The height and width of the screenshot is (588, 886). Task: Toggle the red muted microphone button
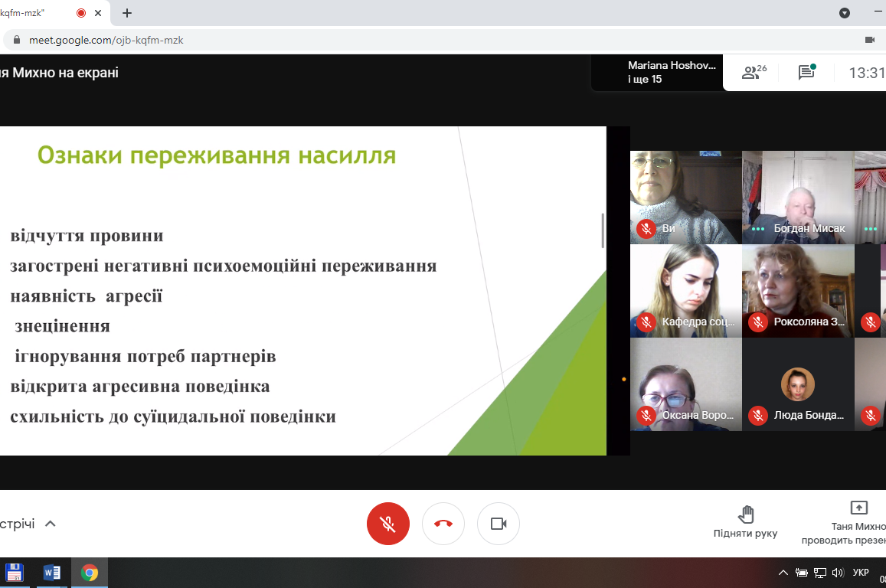(x=388, y=524)
